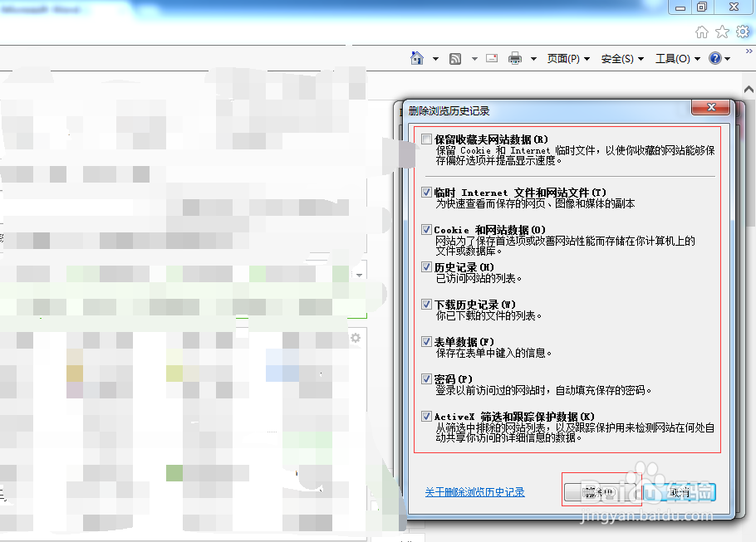Click the 删除(D) button
Image resolution: width=756 pixels, height=542 pixels.
[x=601, y=492]
